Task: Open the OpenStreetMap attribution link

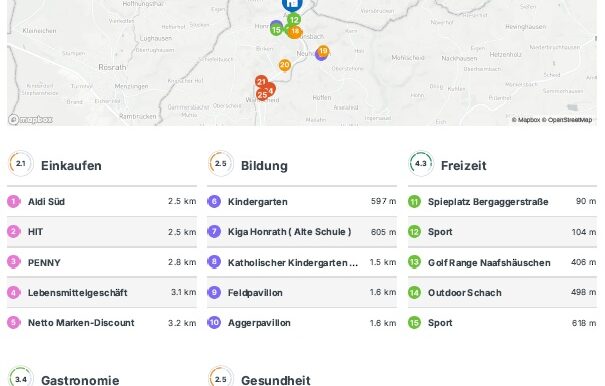Action: pos(567,120)
